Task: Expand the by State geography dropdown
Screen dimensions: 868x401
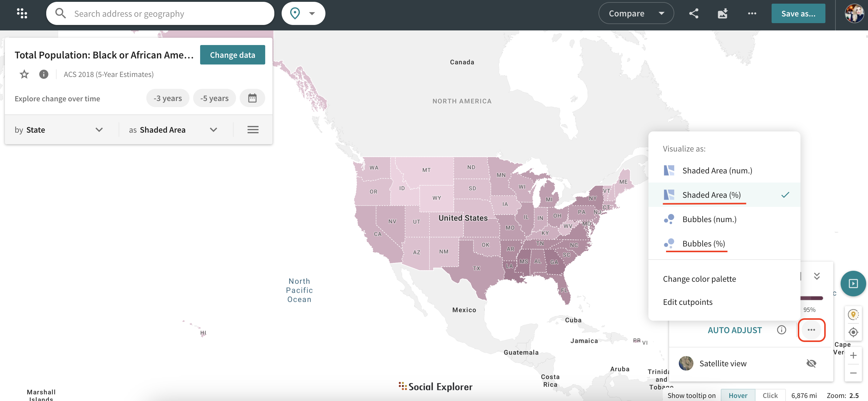Action: (x=59, y=130)
